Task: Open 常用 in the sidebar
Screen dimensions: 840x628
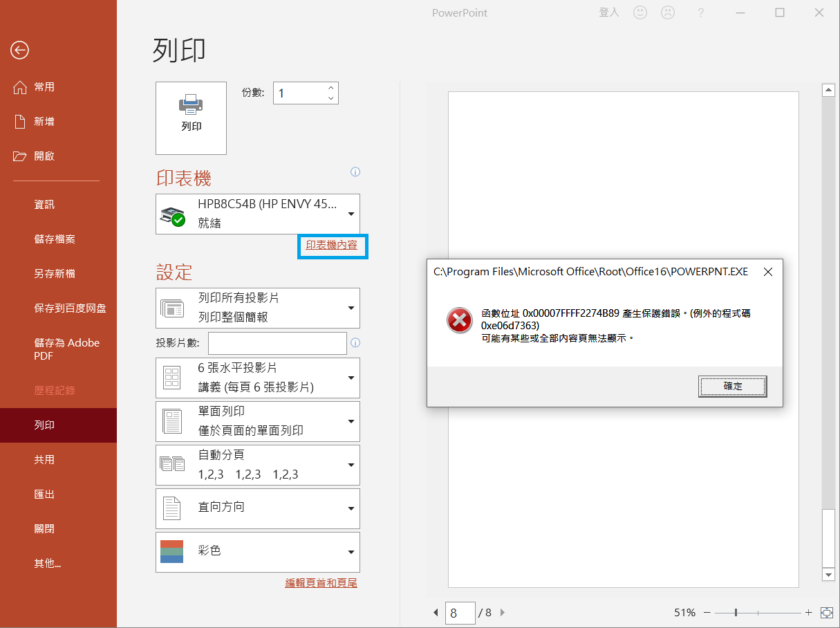Action: tap(58, 86)
